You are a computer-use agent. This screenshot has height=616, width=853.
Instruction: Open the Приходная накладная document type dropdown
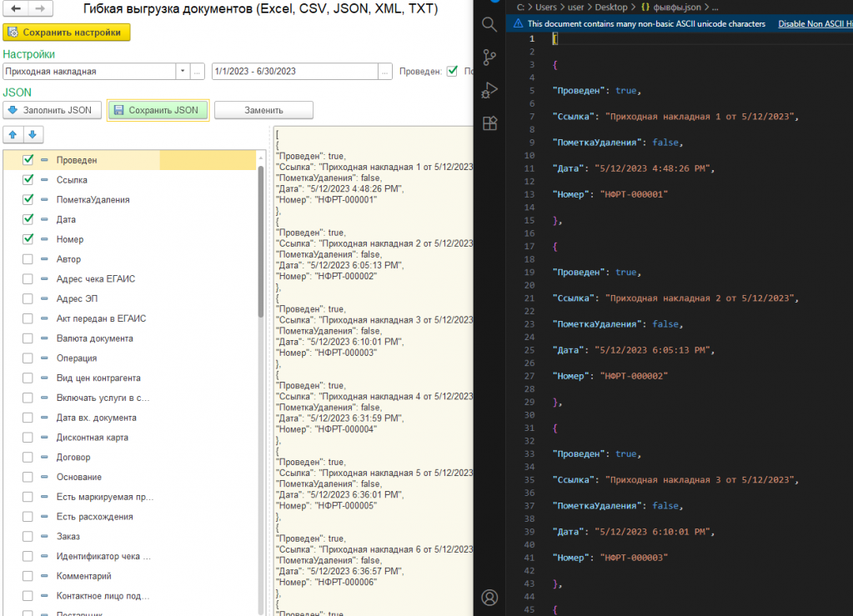(x=182, y=72)
